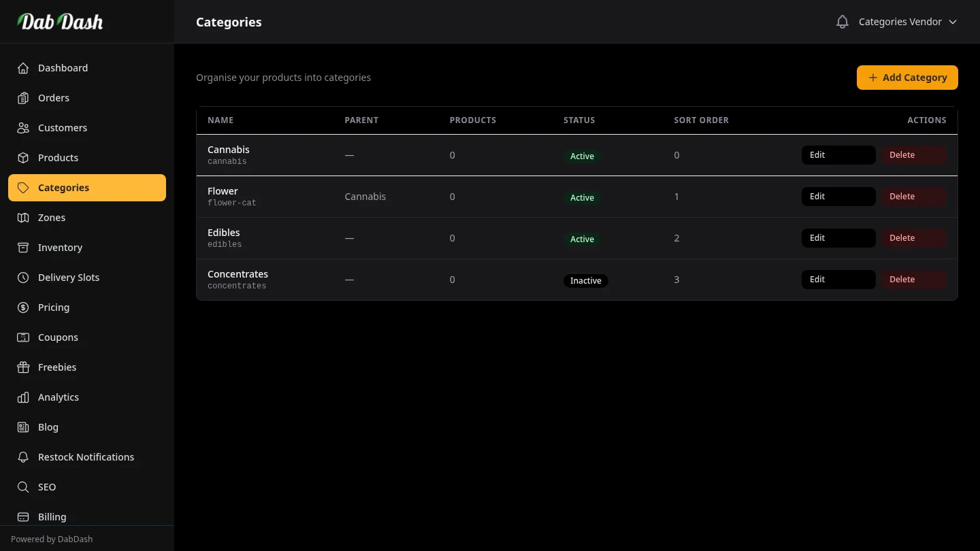Edit the Cannabis category

click(x=838, y=154)
